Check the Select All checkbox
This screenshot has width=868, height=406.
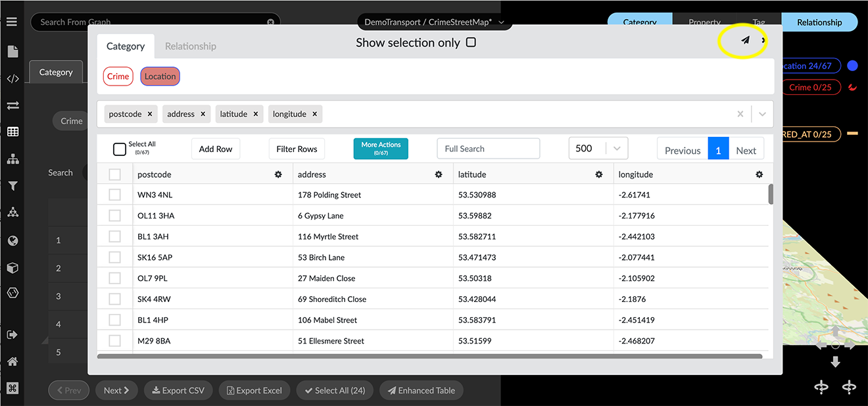(x=120, y=149)
